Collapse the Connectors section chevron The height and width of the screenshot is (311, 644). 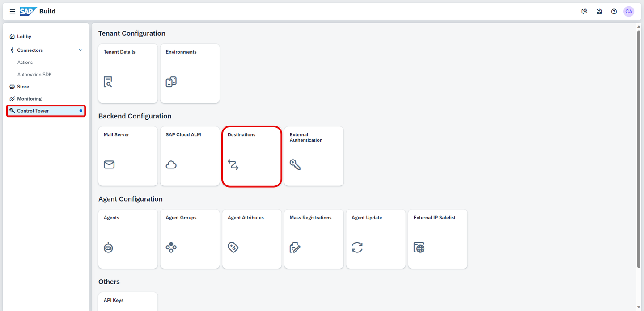[x=80, y=50]
